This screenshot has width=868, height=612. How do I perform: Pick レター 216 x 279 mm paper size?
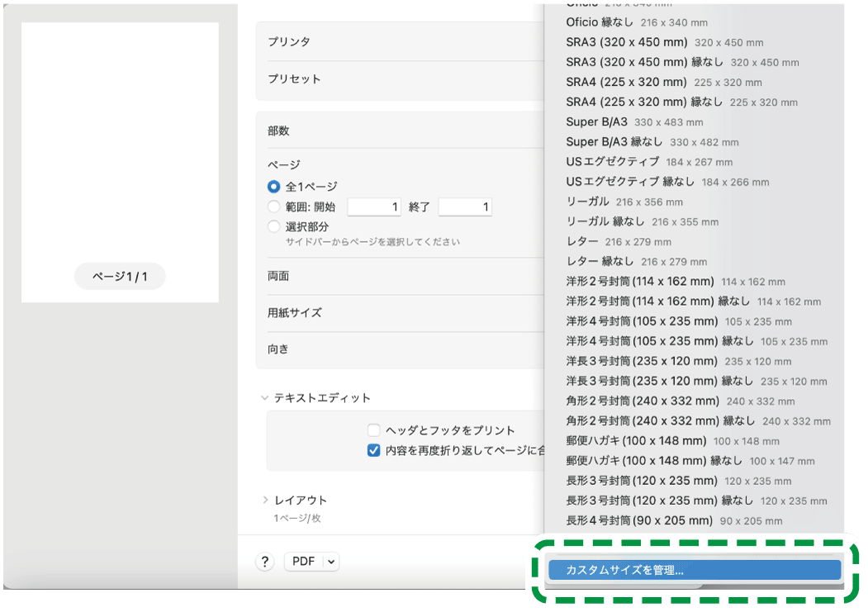tap(618, 241)
